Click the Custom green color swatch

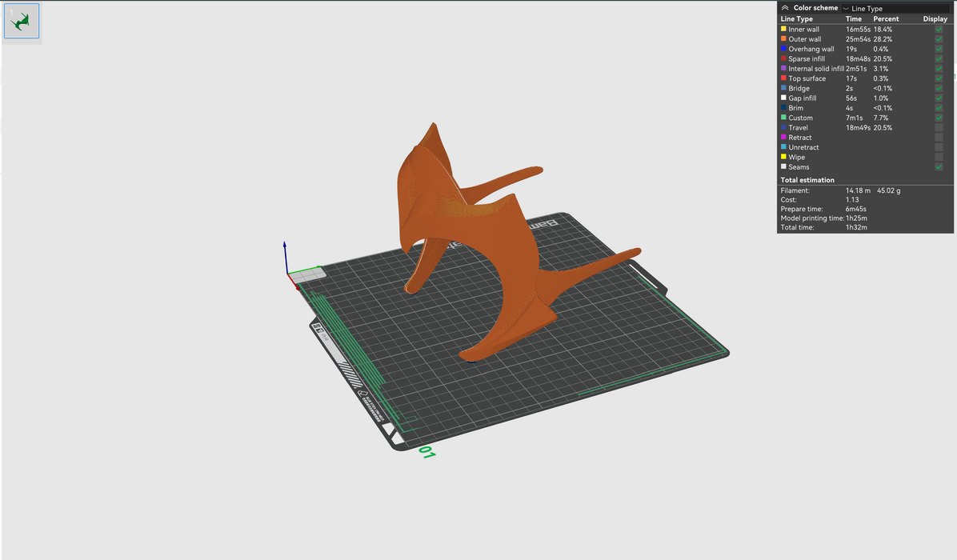coord(783,118)
